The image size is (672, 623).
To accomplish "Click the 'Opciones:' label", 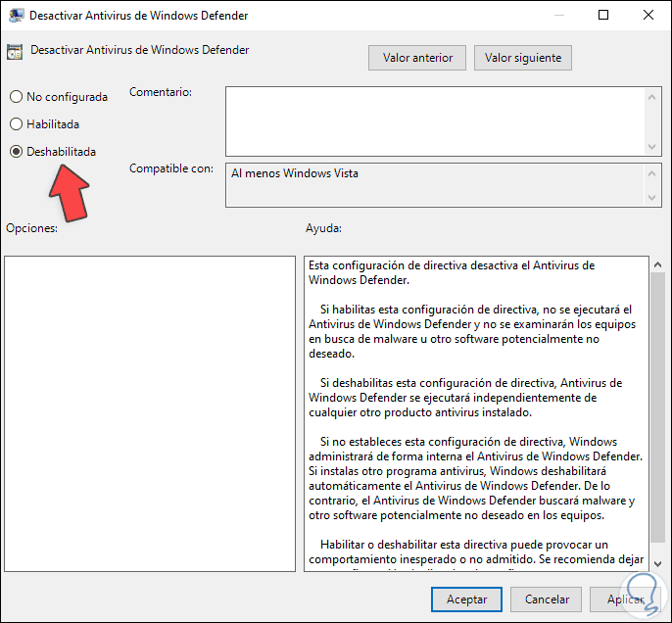I will click(x=31, y=228).
